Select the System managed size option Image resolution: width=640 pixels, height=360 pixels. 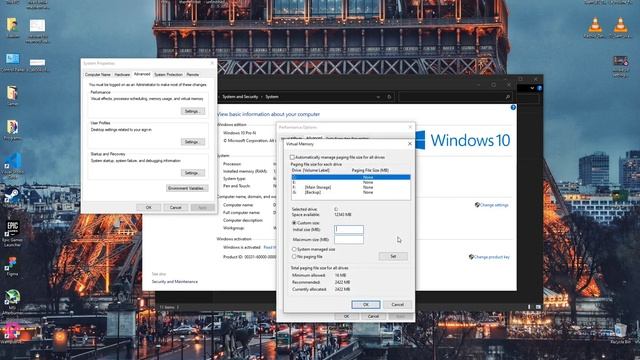click(294, 249)
